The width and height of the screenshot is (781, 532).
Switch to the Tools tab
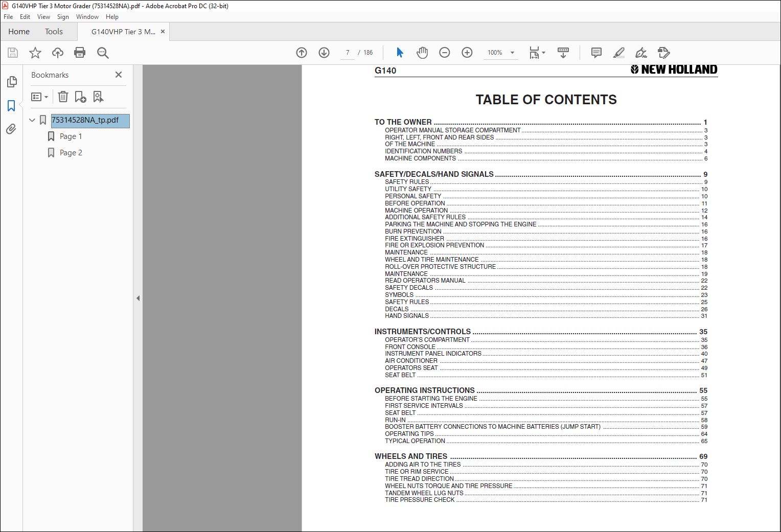point(54,32)
